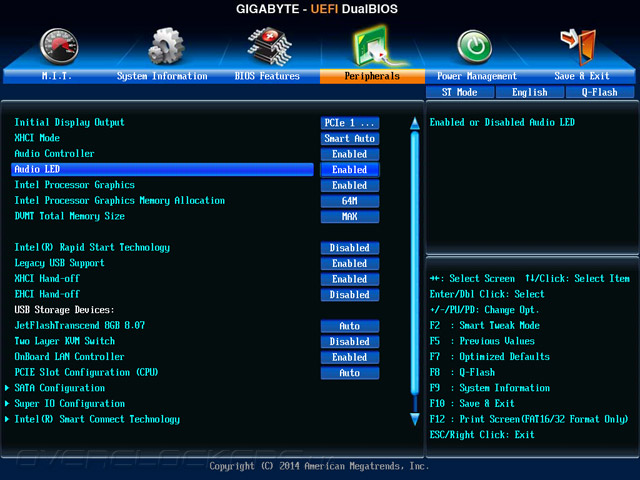The height and width of the screenshot is (480, 640).
Task: Launch Q-Flash button
Action: (x=600, y=92)
